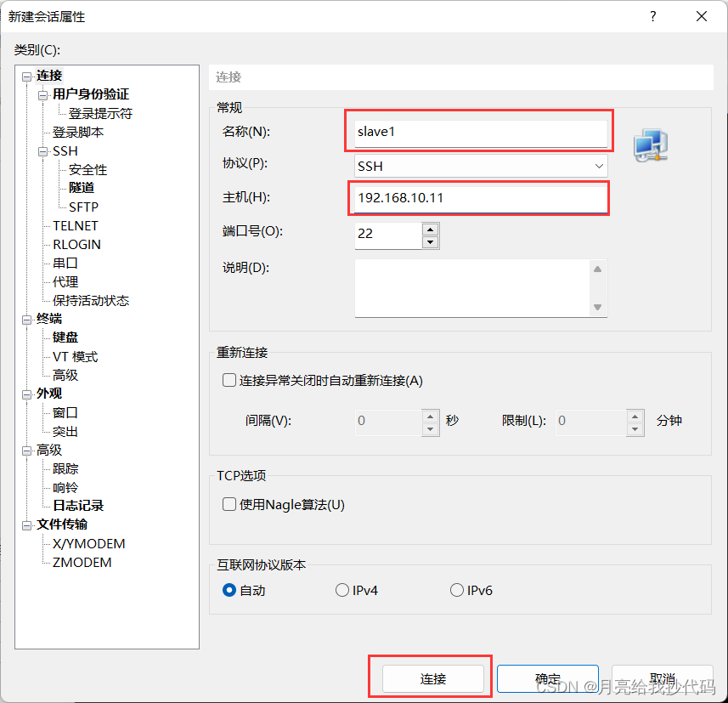
Task: Collapse the 终端 tree node
Action: (x=27, y=320)
